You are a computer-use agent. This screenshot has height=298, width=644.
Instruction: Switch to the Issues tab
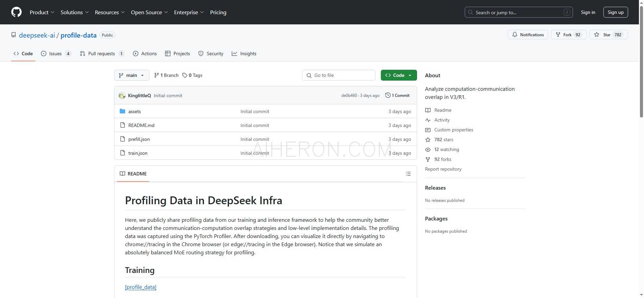(56, 54)
